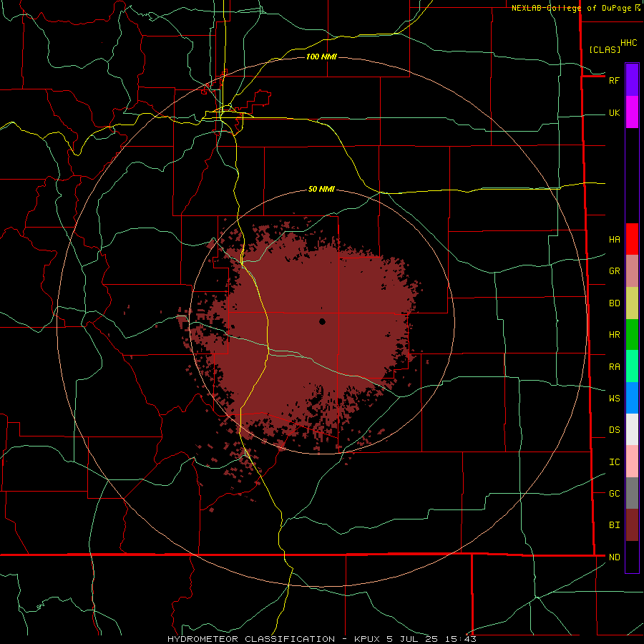Click the black KPUX radar site dot
Screen dimensions: 644x644
click(x=322, y=321)
